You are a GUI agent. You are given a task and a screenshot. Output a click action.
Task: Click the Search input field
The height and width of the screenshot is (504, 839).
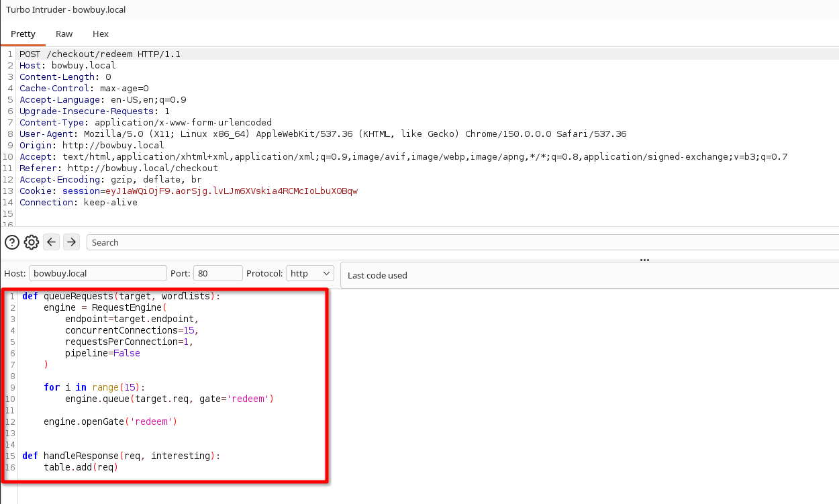click(462, 242)
